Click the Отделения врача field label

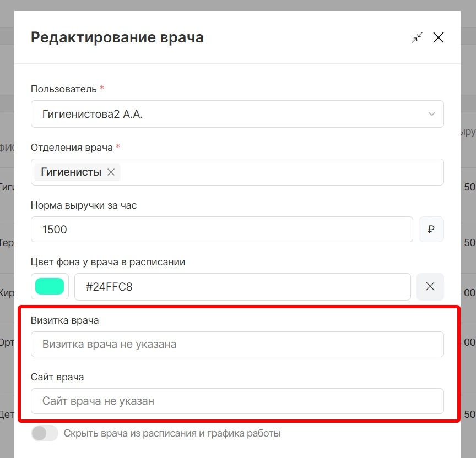point(72,147)
